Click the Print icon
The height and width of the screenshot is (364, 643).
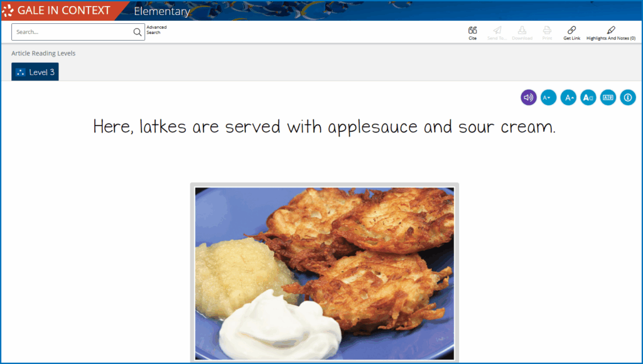pos(547,30)
